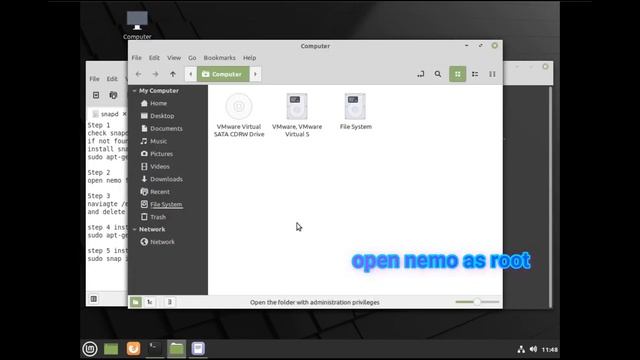Open the Go menu
This screenshot has width=640, height=360.
click(192, 58)
